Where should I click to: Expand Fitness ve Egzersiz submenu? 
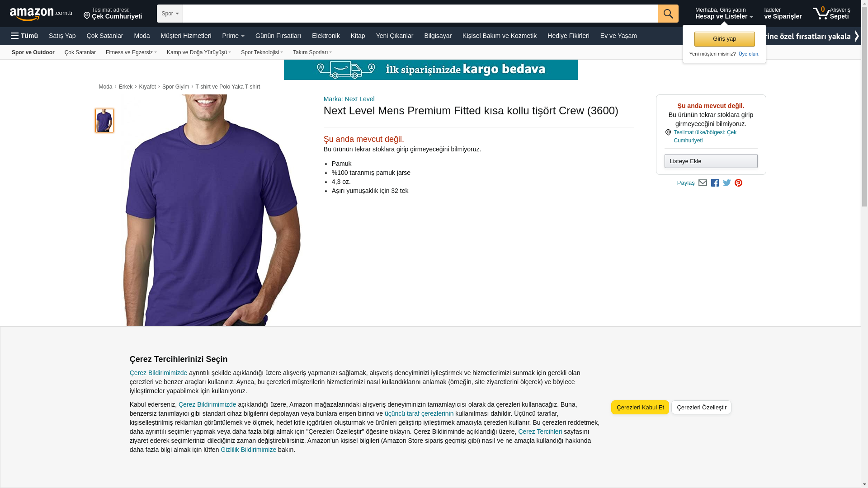(x=131, y=52)
